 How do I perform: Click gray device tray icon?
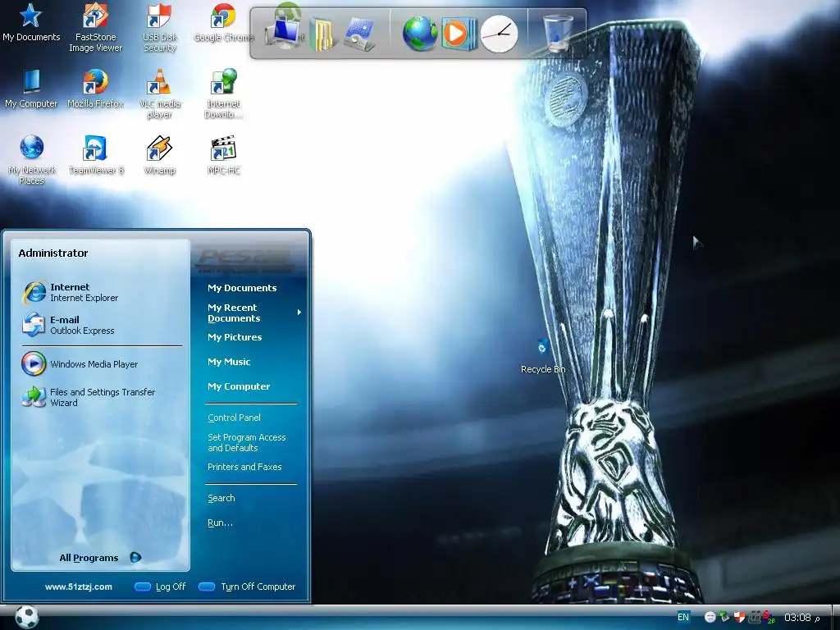click(755, 617)
